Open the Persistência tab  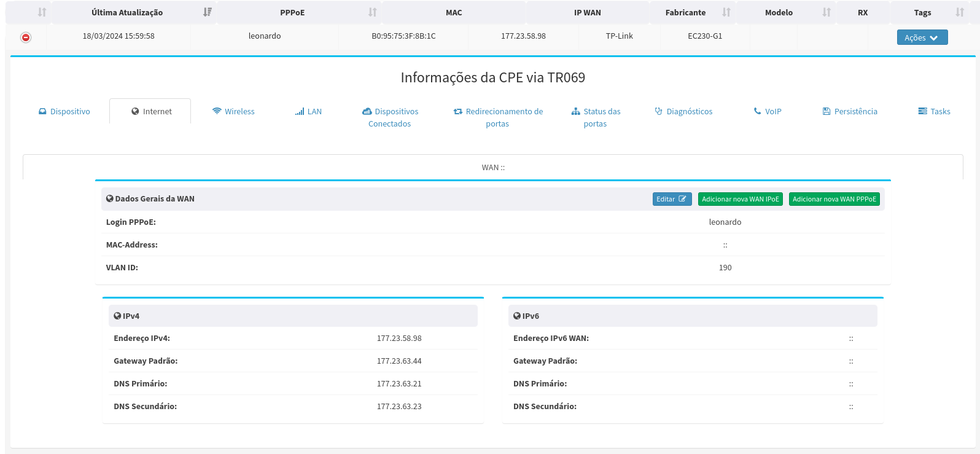[850, 111]
